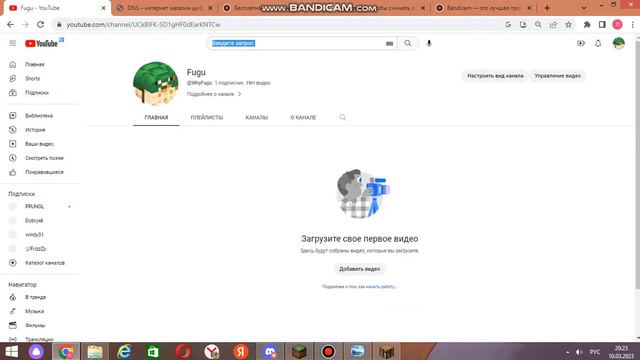Switch to the ПЛЕЙЛИСТЫ tab

tap(207, 118)
